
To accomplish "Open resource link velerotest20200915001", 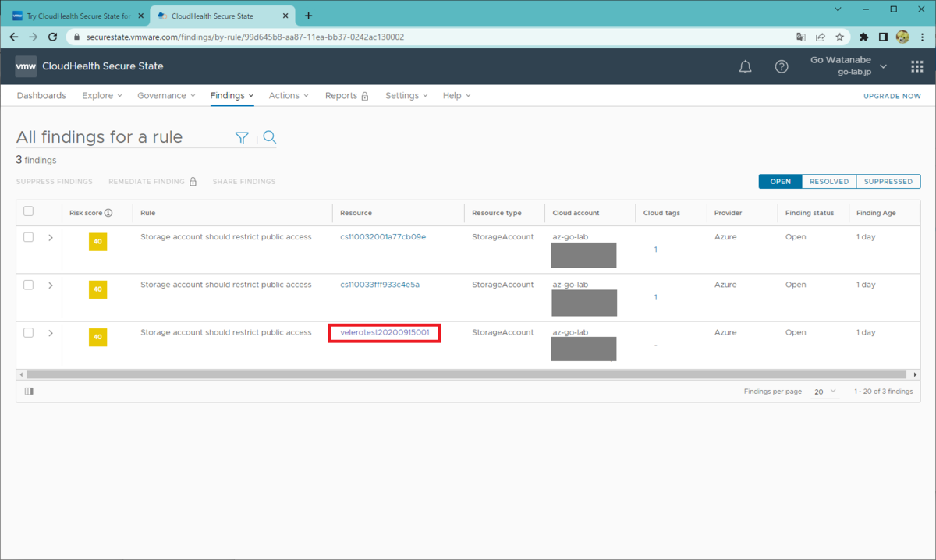I will 385,332.
